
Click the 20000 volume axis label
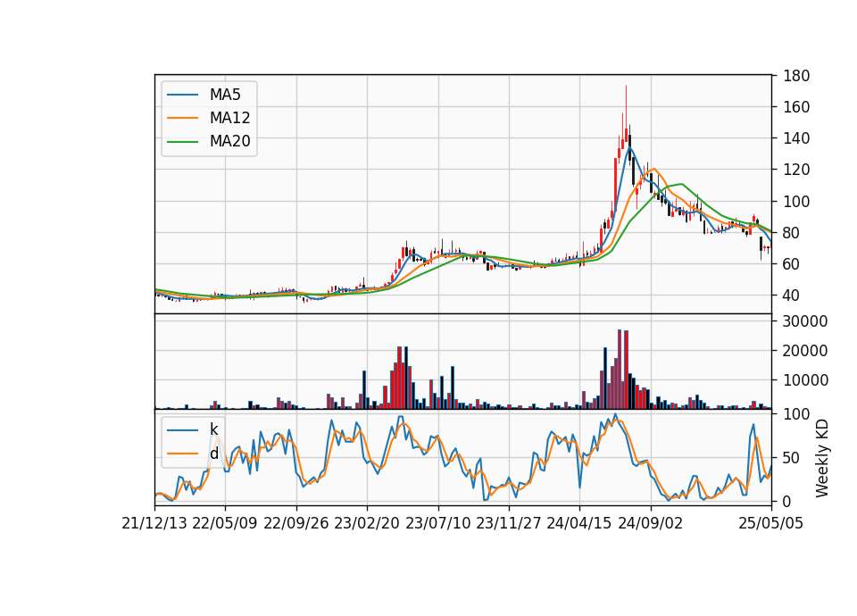coord(804,351)
